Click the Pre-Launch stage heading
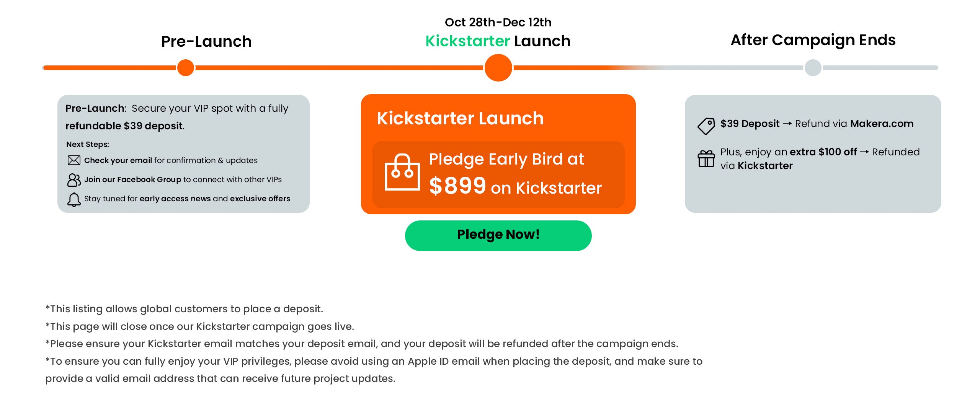This screenshot has height=411, width=980. (206, 41)
